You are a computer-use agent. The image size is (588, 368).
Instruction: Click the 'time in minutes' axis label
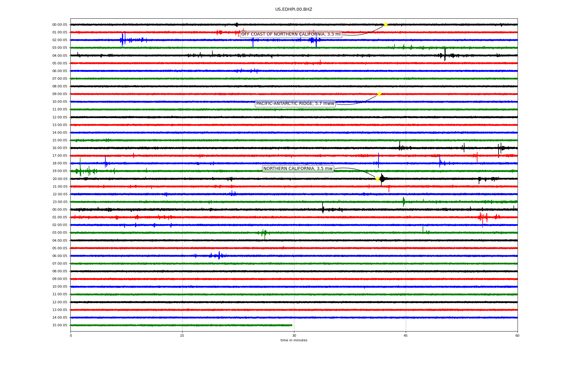[x=294, y=340]
